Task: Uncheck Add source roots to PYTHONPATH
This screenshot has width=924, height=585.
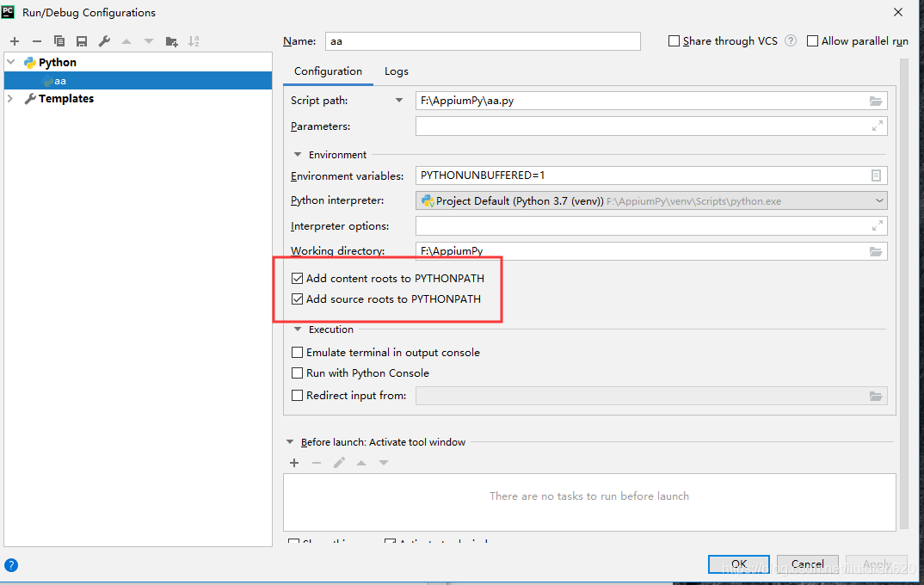Action: click(x=297, y=299)
